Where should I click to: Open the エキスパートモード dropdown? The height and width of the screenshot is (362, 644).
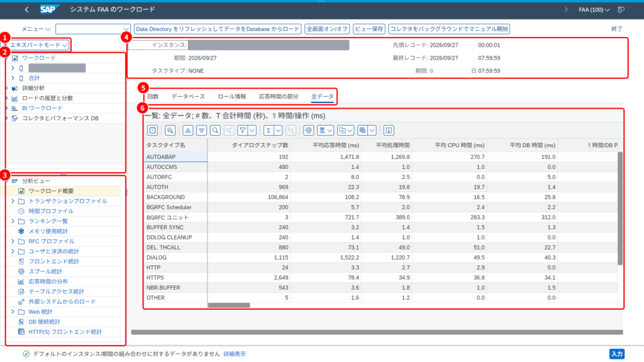pos(38,45)
